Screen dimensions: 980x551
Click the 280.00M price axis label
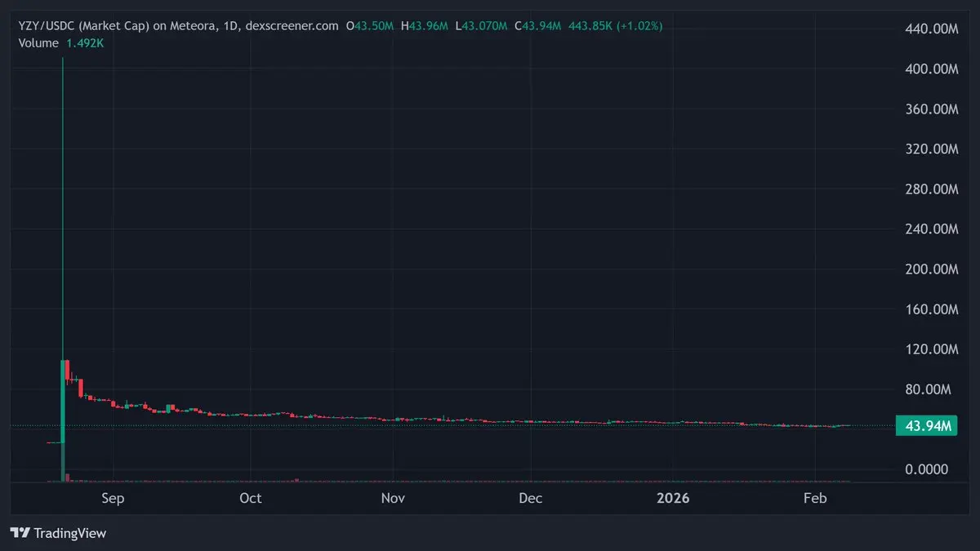[x=932, y=189]
